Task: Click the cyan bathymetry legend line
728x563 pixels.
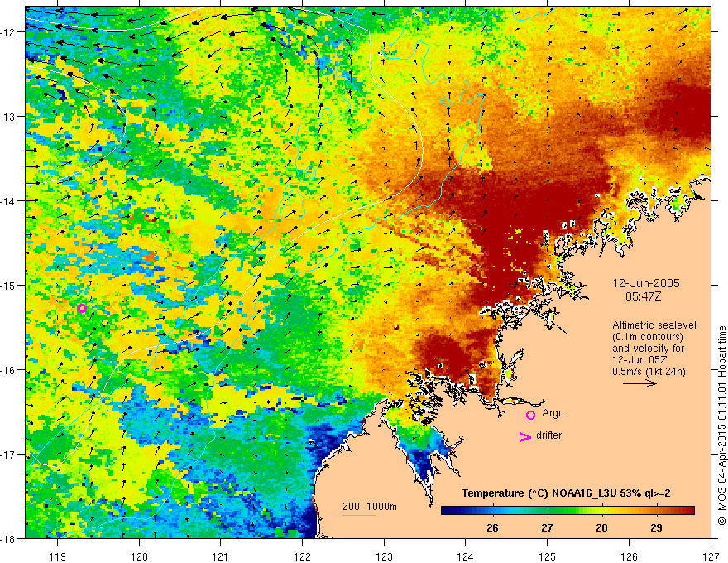Action: tap(359, 515)
